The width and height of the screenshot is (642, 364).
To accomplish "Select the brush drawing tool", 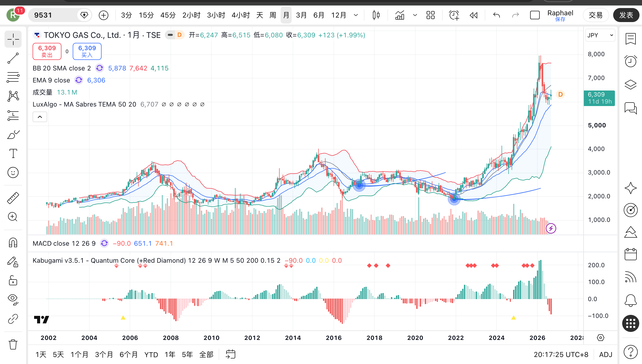I will 13,135.
